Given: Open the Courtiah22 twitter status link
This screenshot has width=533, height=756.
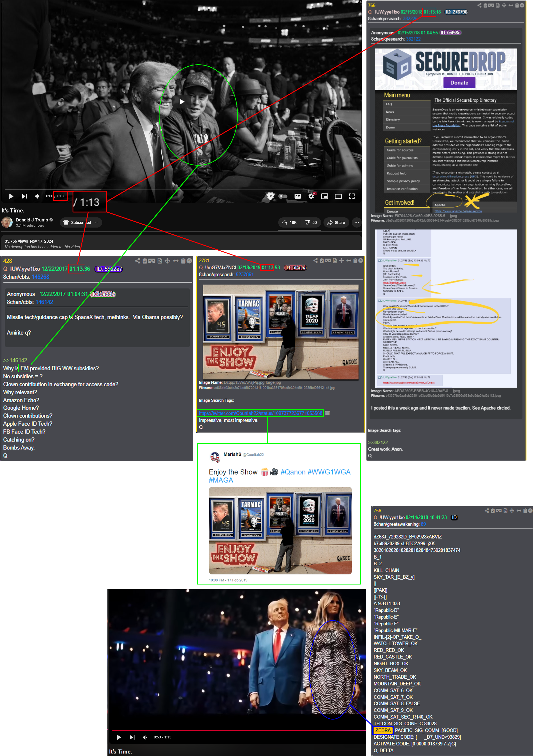Looking at the screenshot, I should tap(260, 413).
